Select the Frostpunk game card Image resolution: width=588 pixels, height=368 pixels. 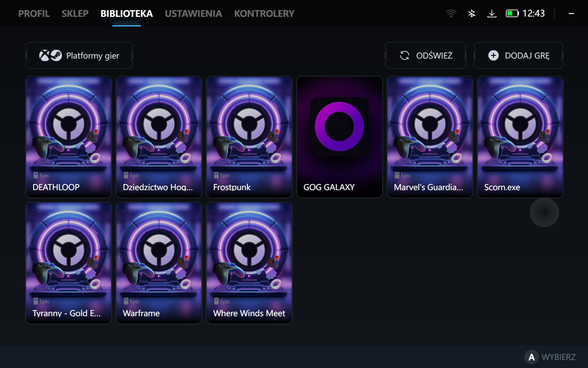[x=249, y=137]
